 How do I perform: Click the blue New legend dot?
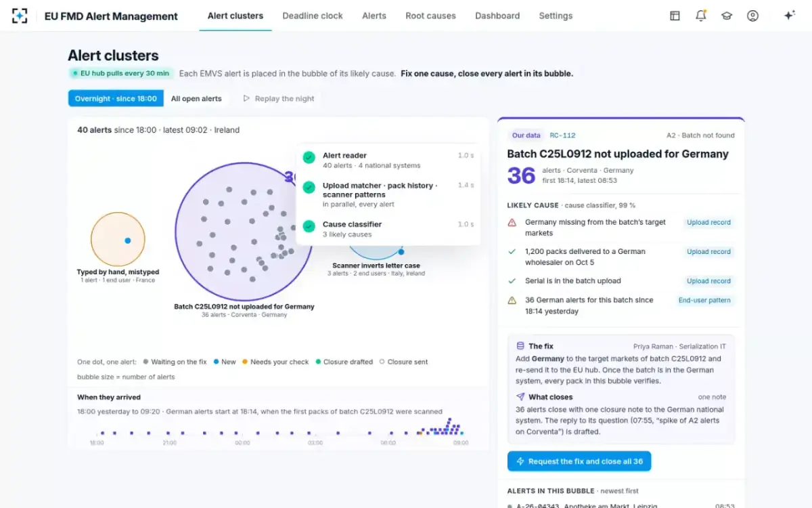[x=216, y=362]
